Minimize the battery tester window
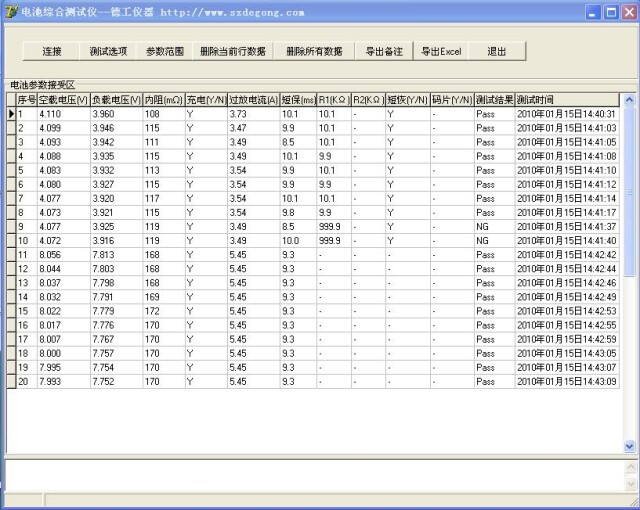The height and width of the screenshot is (510, 640). [x=593, y=12]
